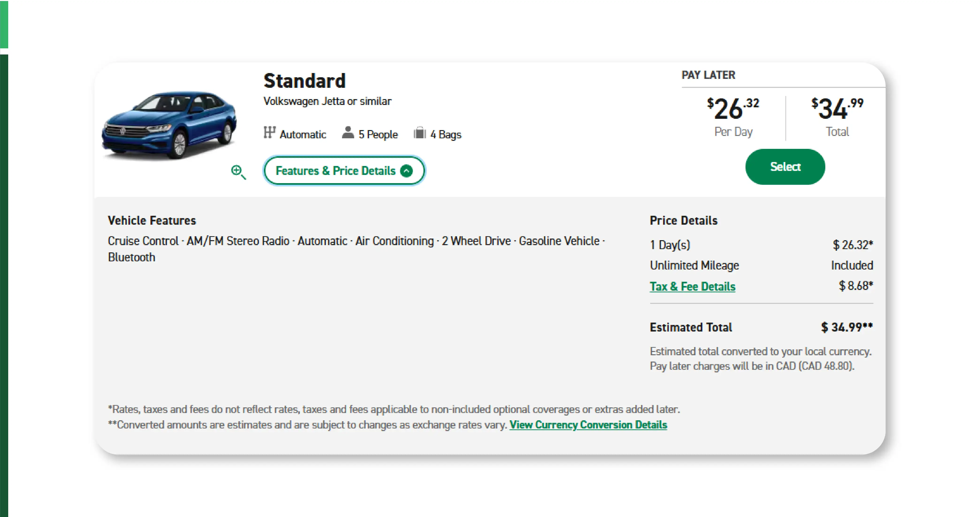The height and width of the screenshot is (517, 980).
Task: Select the Unlimited Mileage row
Action: 694,266
